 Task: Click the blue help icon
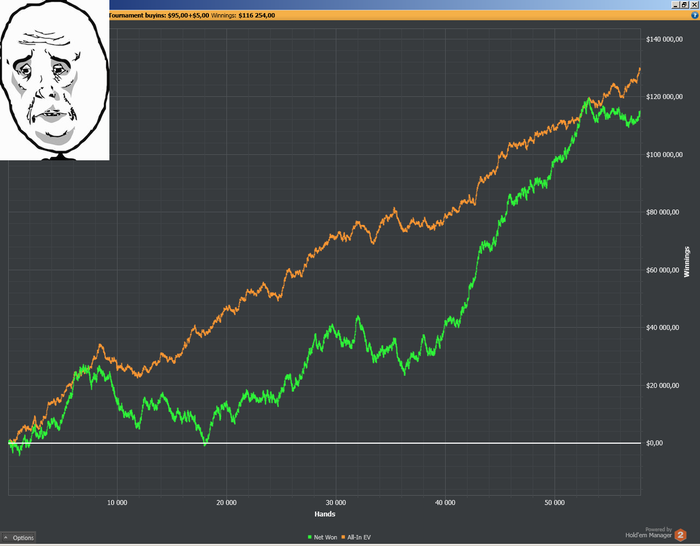point(695,15)
